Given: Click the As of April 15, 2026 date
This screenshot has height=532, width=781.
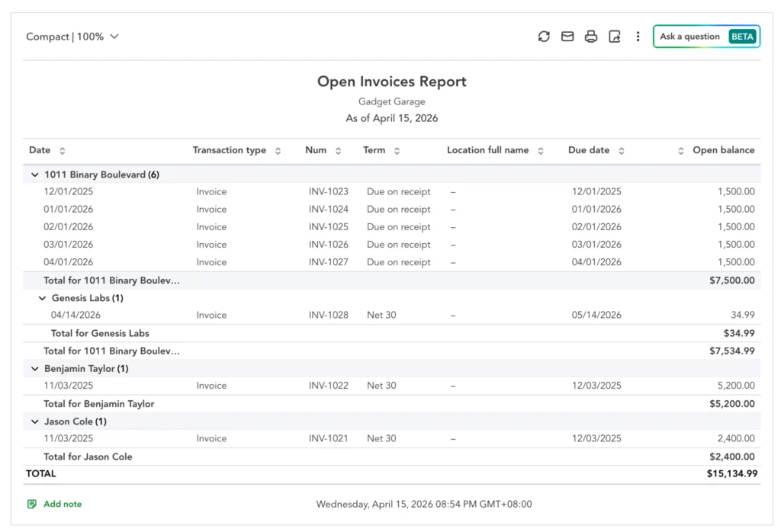Looking at the screenshot, I should [391, 118].
